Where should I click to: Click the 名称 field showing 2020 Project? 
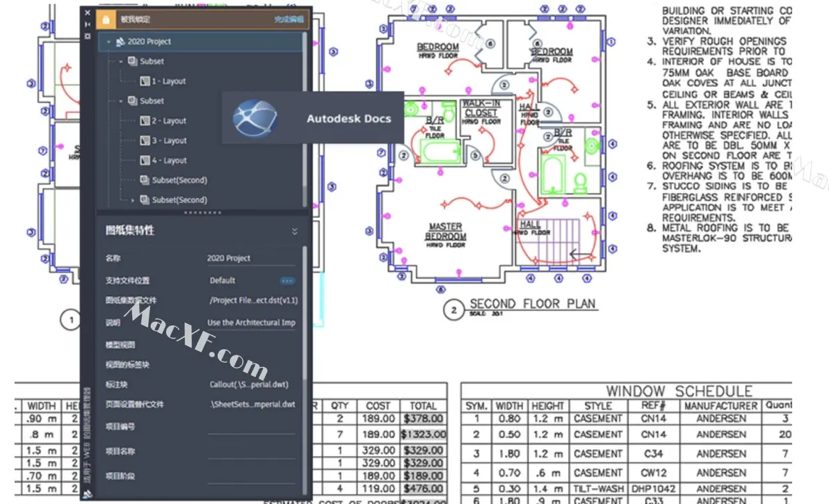[250, 259]
